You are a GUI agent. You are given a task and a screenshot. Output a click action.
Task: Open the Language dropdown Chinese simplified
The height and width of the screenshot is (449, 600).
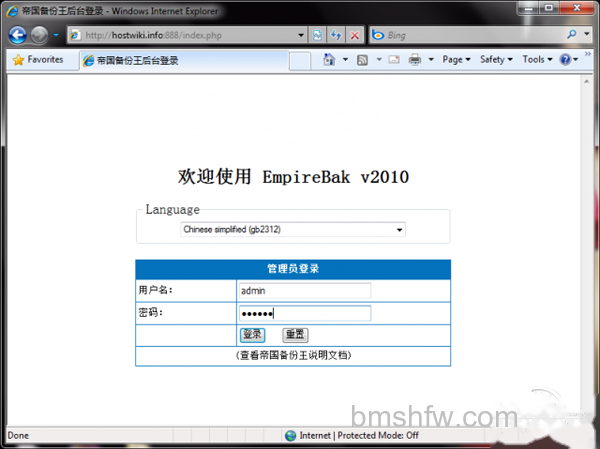click(x=293, y=230)
